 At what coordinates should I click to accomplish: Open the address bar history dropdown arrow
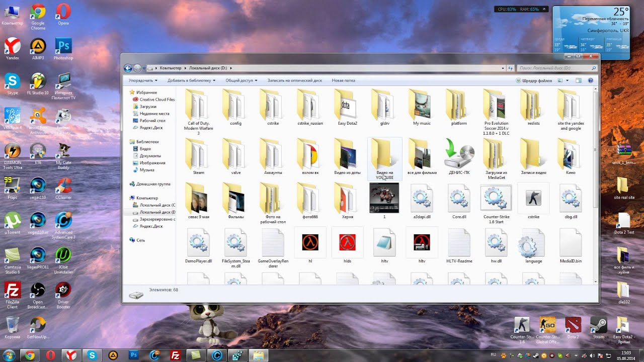pos(503,68)
